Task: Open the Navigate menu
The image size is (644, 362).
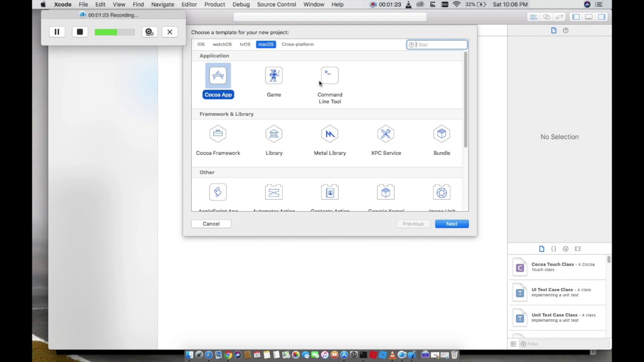Action: pyautogui.click(x=163, y=5)
